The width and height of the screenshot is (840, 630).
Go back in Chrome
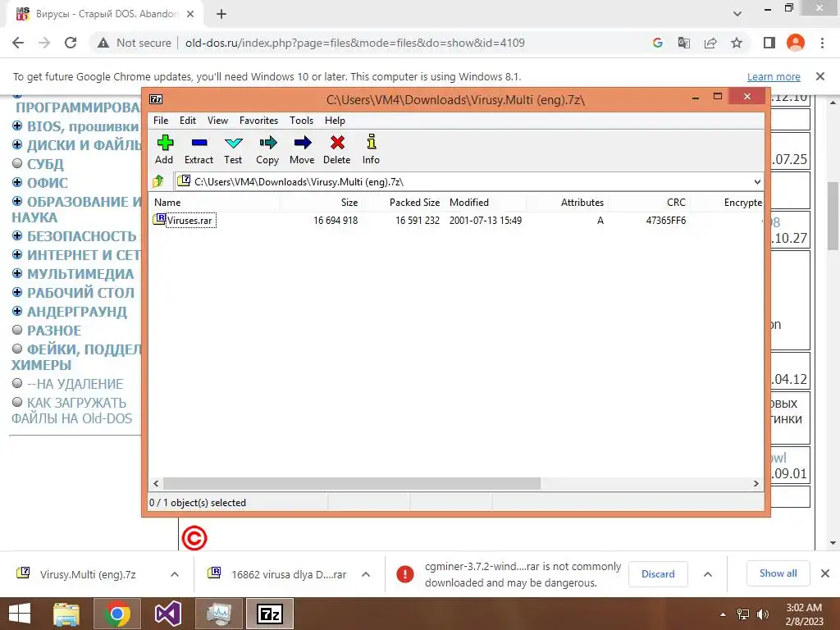[18, 43]
